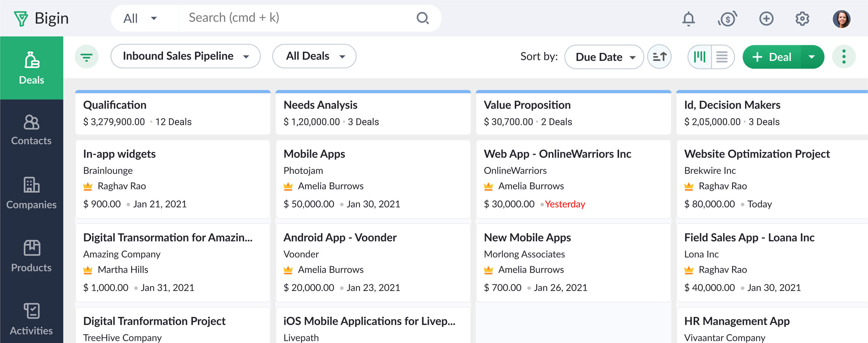Open the Mobile Apps deal card
The image size is (868, 343).
pos(373,179)
